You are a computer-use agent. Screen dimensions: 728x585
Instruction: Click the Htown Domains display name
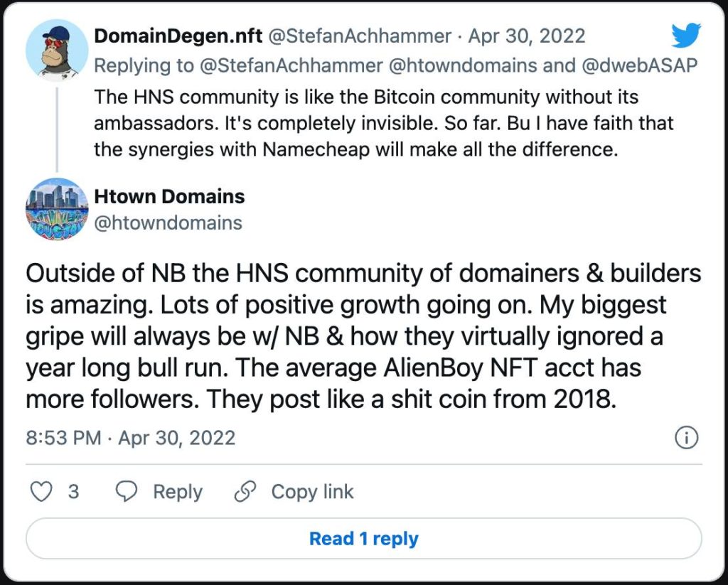coord(169,196)
